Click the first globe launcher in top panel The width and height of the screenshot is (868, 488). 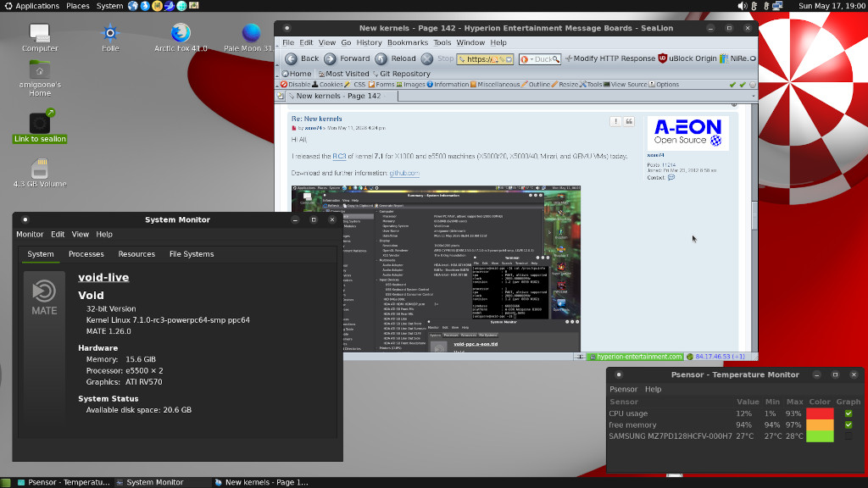tap(133, 6)
